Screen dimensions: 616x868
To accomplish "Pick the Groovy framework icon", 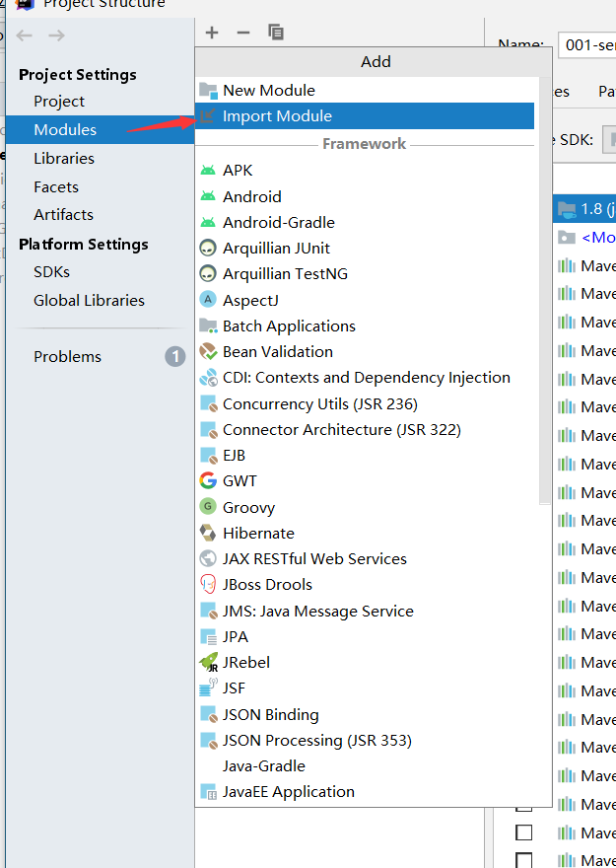I will click(208, 507).
